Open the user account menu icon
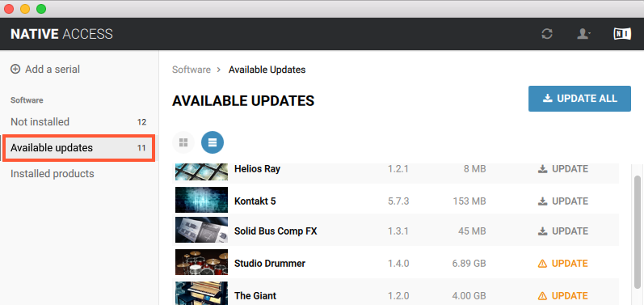The width and height of the screenshot is (644, 305). coord(583,34)
